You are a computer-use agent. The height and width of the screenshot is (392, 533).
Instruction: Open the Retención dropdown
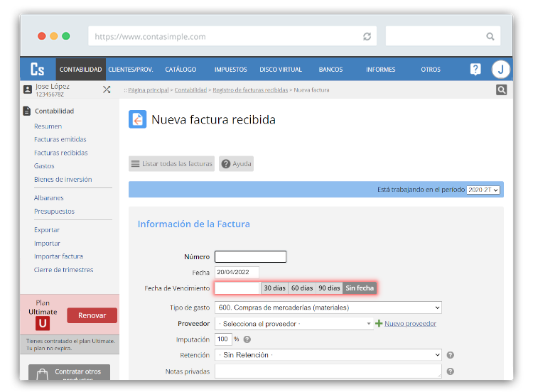[x=328, y=355]
